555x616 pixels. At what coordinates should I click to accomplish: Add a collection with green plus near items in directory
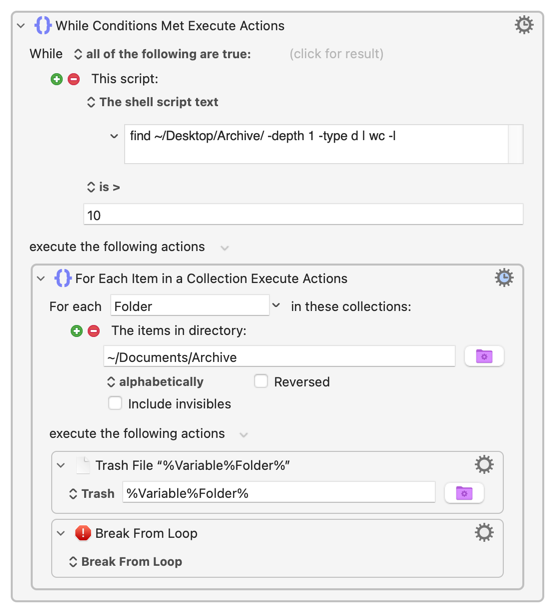pyautogui.click(x=77, y=331)
